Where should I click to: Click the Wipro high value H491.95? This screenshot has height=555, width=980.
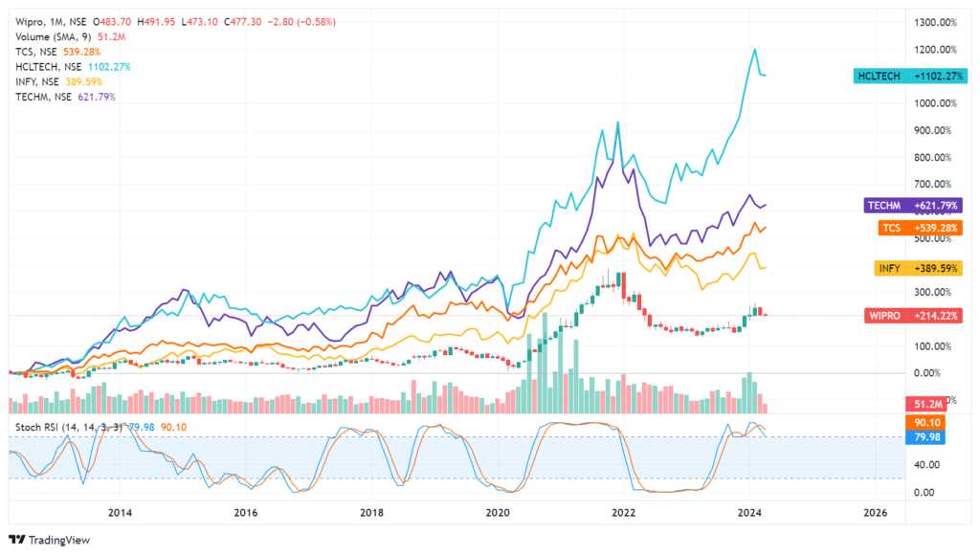point(156,22)
